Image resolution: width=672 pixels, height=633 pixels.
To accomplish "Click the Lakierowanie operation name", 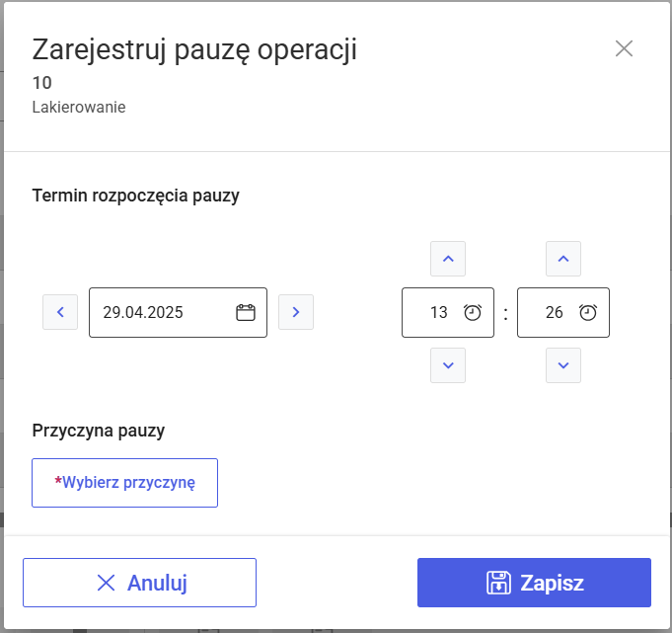I will click(x=79, y=107).
